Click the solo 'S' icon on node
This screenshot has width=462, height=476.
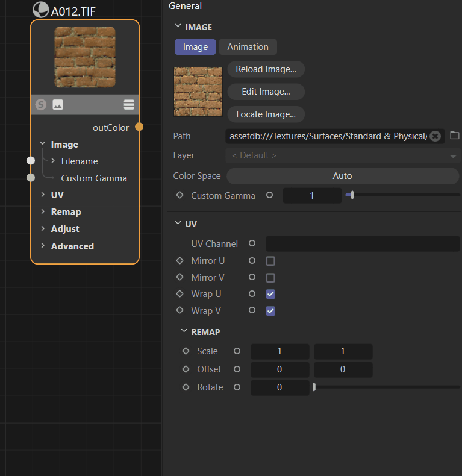click(41, 105)
